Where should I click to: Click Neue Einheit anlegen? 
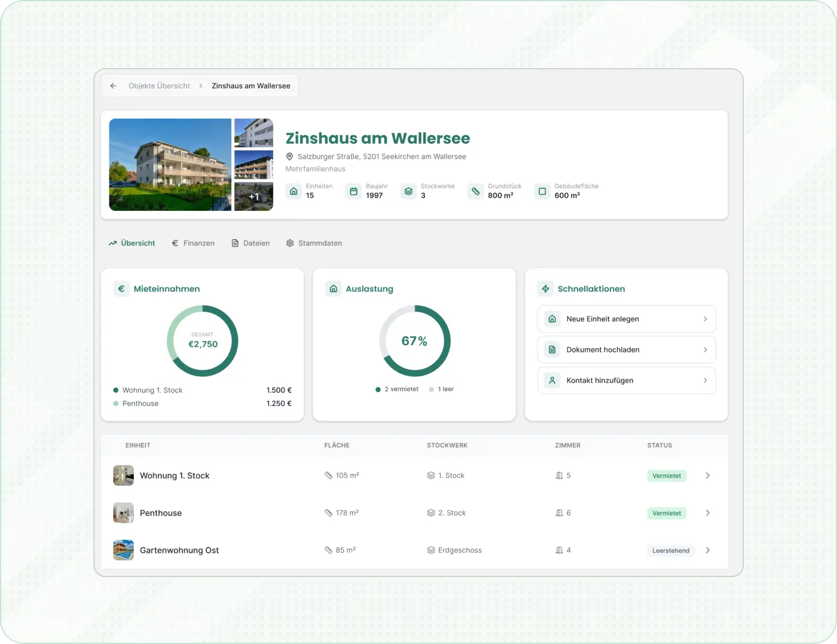tap(626, 319)
